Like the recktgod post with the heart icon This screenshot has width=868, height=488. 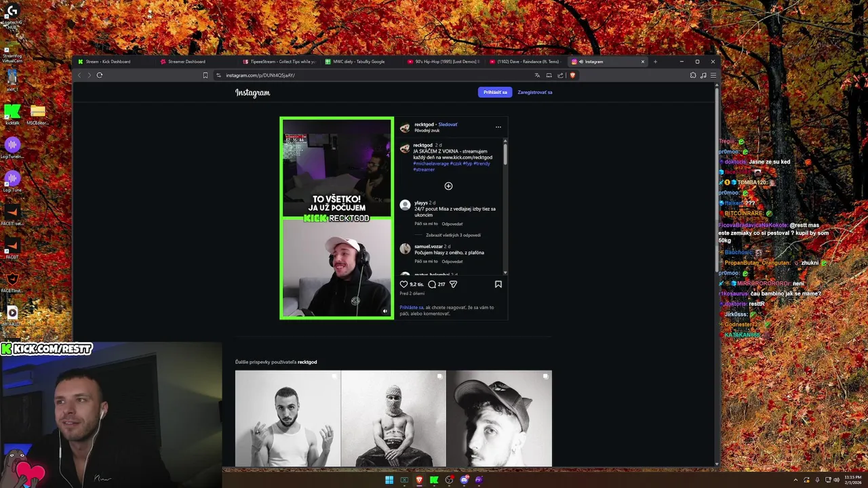point(404,285)
